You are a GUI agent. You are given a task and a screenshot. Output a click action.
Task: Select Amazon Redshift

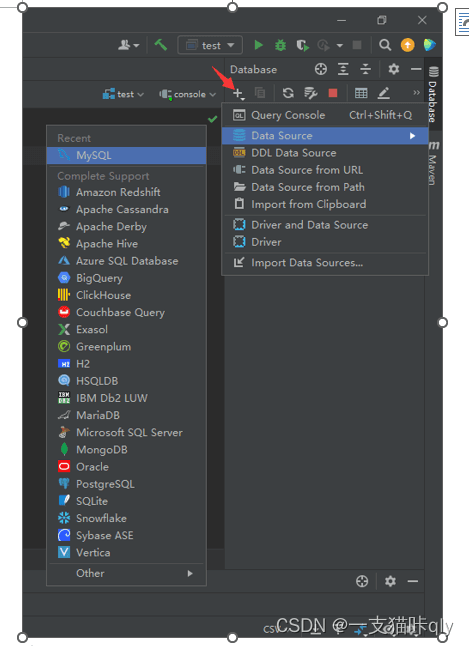click(x=127, y=192)
